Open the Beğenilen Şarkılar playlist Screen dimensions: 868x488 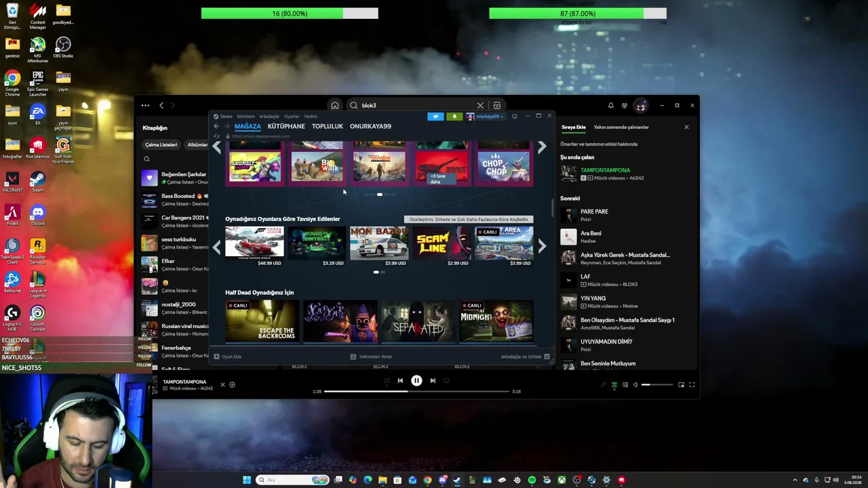click(175, 178)
